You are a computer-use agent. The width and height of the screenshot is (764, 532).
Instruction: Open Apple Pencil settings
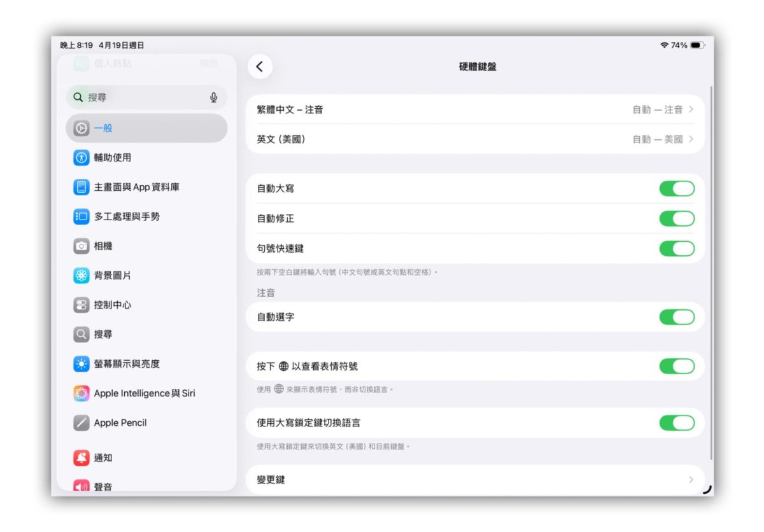[x=146, y=423]
